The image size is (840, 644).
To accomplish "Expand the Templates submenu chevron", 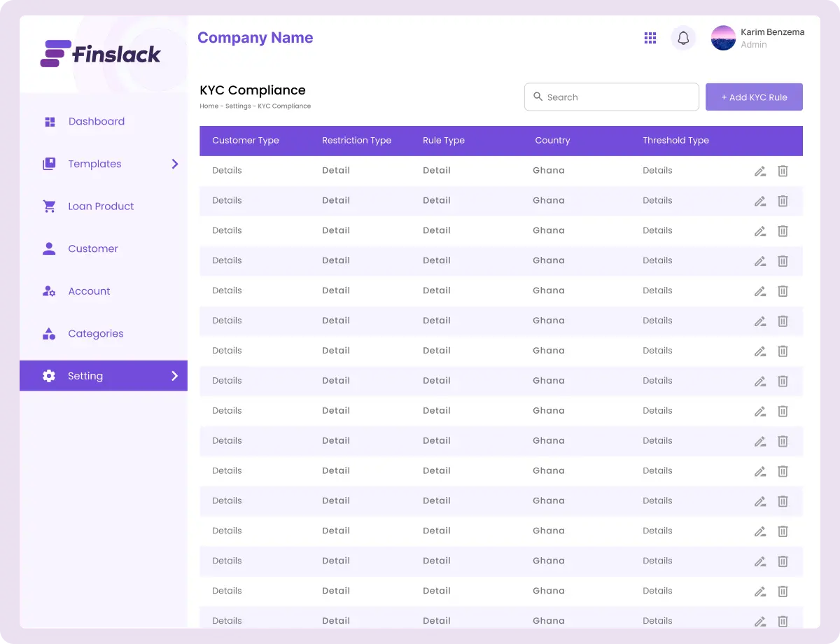I will [174, 164].
